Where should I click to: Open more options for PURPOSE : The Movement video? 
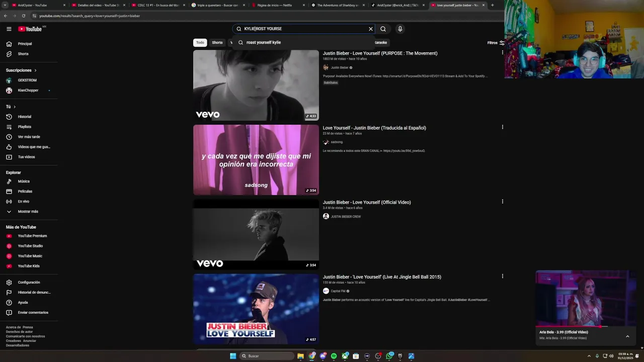(502, 53)
